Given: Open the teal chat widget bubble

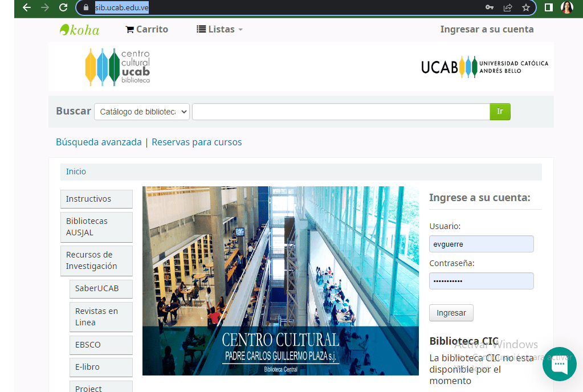Looking at the screenshot, I should tap(560, 364).
